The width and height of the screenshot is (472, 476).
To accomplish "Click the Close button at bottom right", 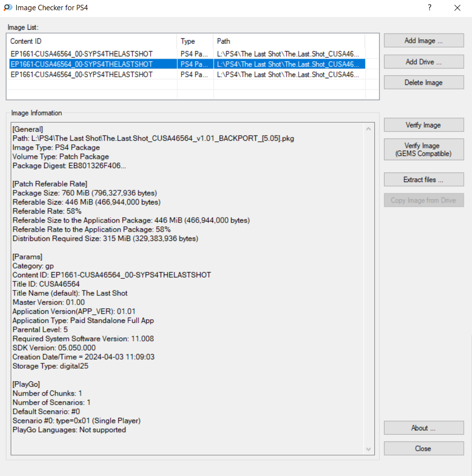I will point(423,449).
